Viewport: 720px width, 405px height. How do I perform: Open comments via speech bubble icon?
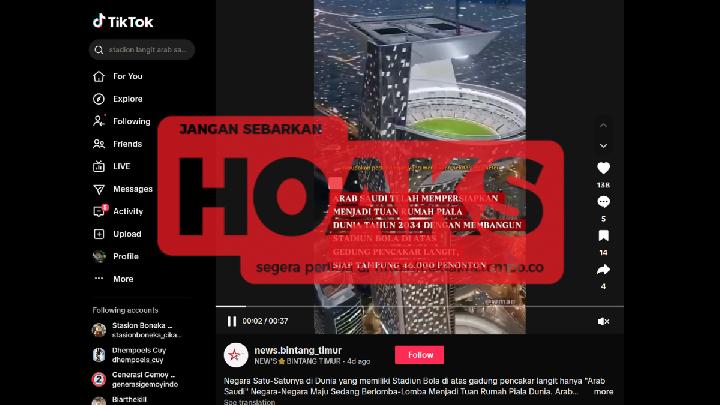[603, 202]
